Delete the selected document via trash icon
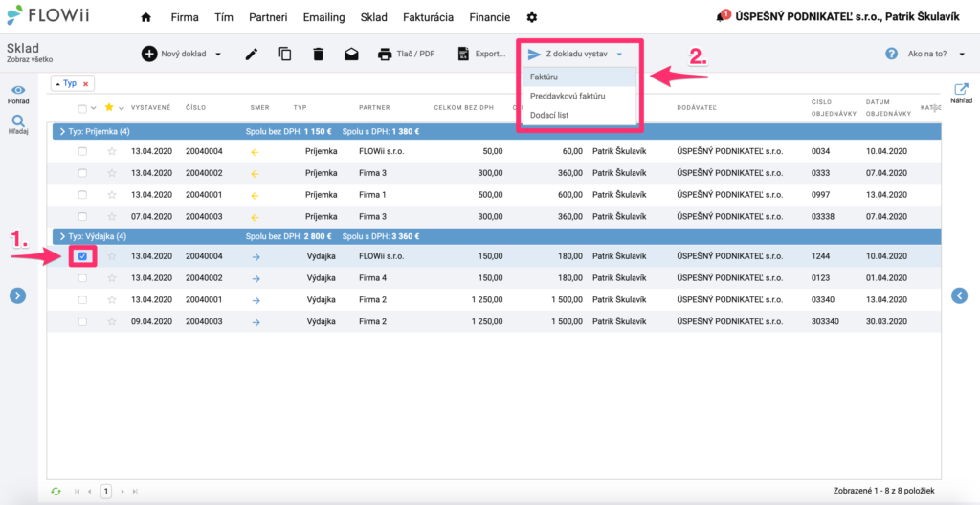The width and height of the screenshot is (980, 505). tap(318, 54)
